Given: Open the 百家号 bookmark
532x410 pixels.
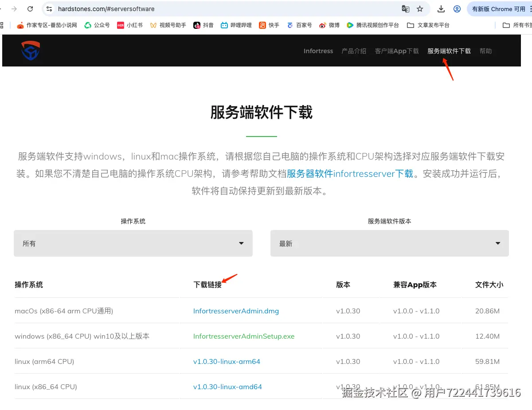Looking at the screenshot, I should (300, 25).
